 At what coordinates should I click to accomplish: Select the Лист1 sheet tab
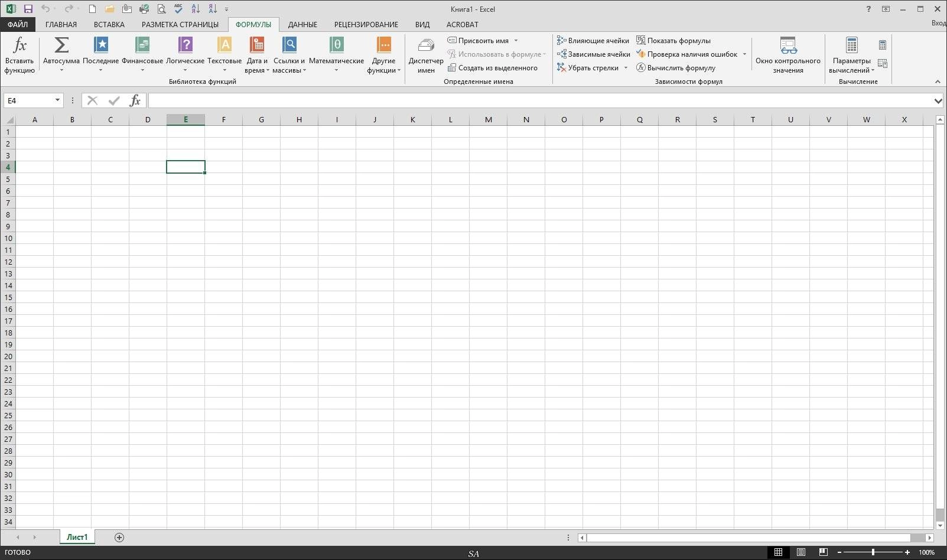point(77,537)
